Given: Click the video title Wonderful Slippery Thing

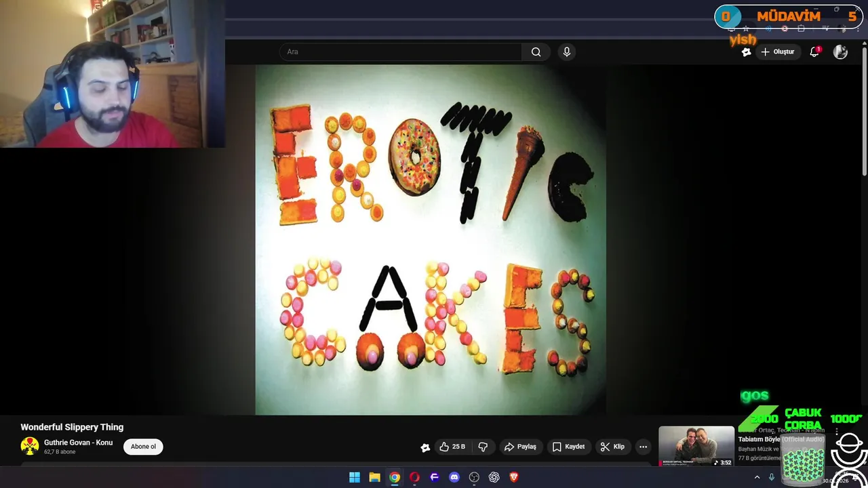Looking at the screenshot, I should (72, 427).
